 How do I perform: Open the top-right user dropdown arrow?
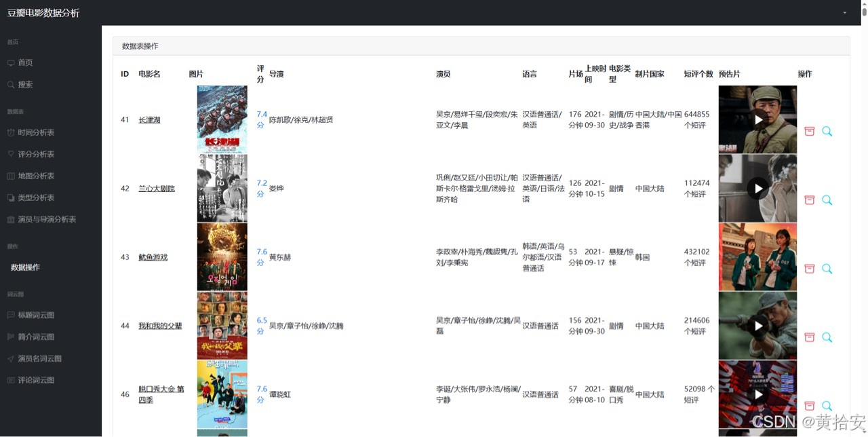(x=844, y=13)
